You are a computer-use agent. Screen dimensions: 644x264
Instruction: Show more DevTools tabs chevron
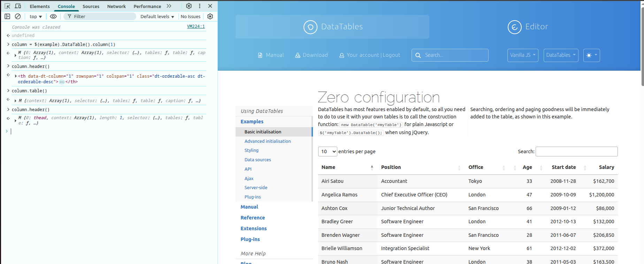click(169, 6)
